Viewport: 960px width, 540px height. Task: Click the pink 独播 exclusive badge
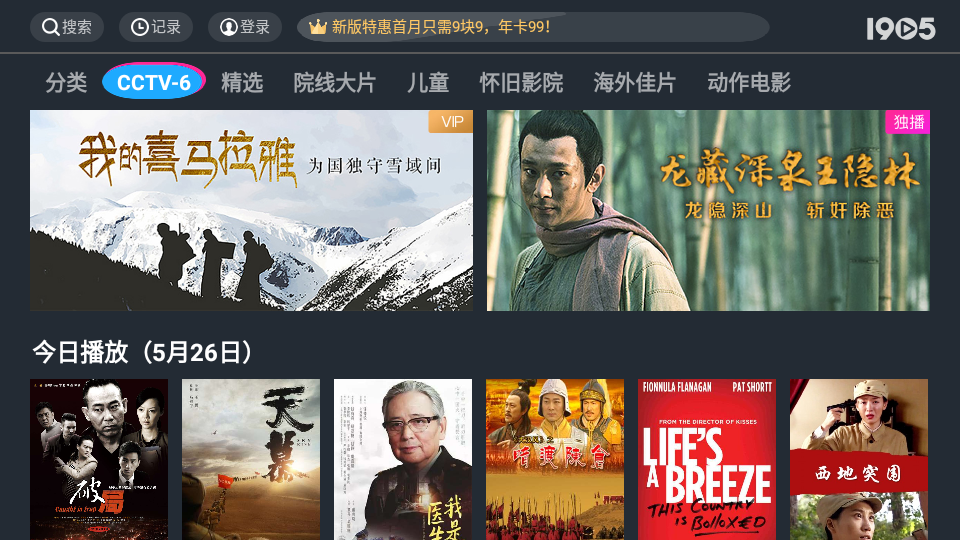[907, 122]
